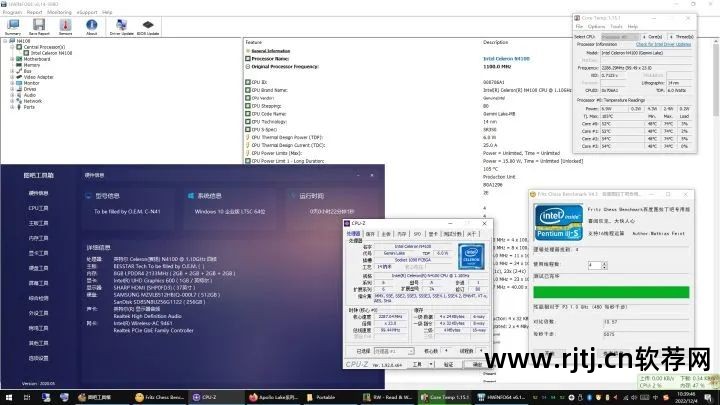The height and width of the screenshot is (405, 720).
Task: Open the Windows Start button
Action: [x=8, y=397]
